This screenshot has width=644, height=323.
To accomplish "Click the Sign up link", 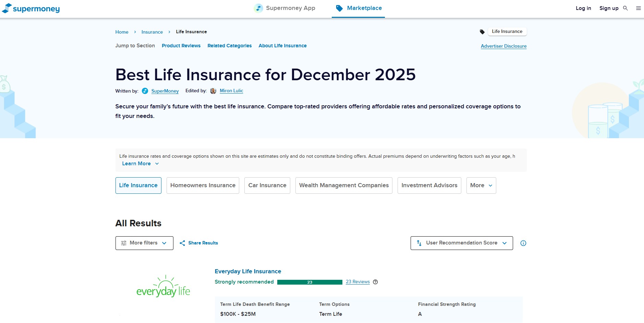I will 609,8.
